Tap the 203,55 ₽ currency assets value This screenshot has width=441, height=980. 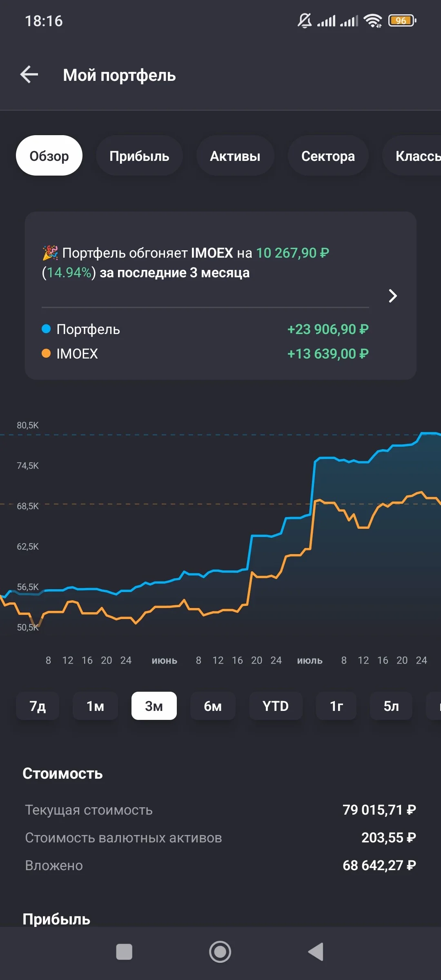point(389,837)
